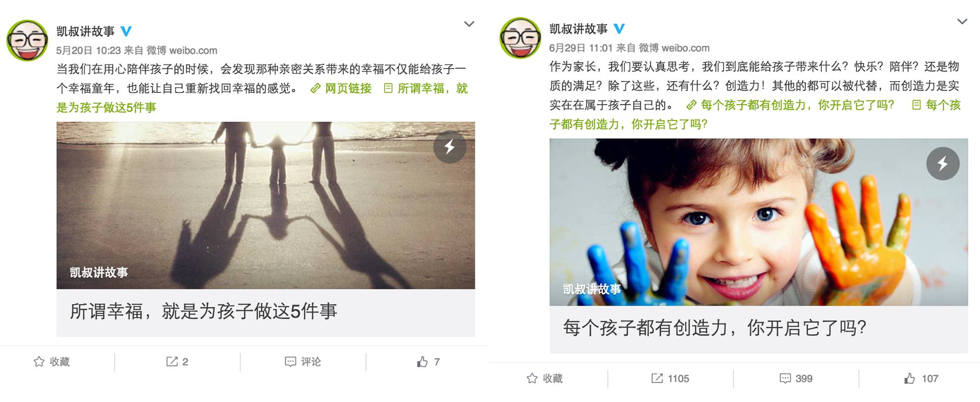
Task: Tap lightning icon on painted hands image
Action: point(943,163)
